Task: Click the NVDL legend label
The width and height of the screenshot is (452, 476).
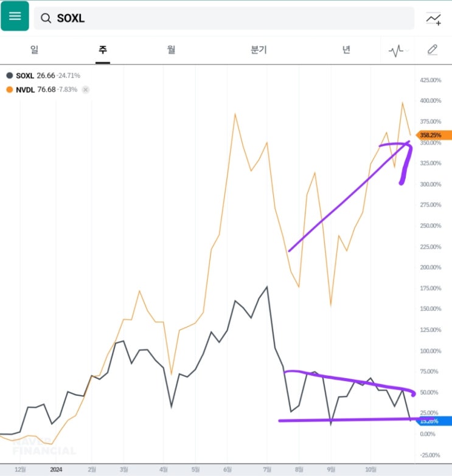Action: pyautogui.click(x=26, y=89)
